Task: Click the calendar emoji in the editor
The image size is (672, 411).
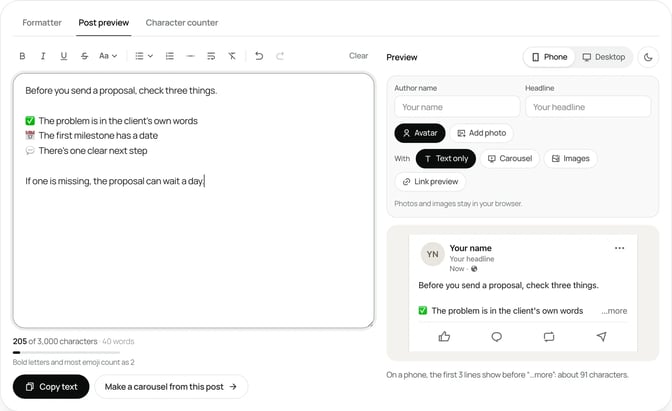Action: click(x=30, y=135)
